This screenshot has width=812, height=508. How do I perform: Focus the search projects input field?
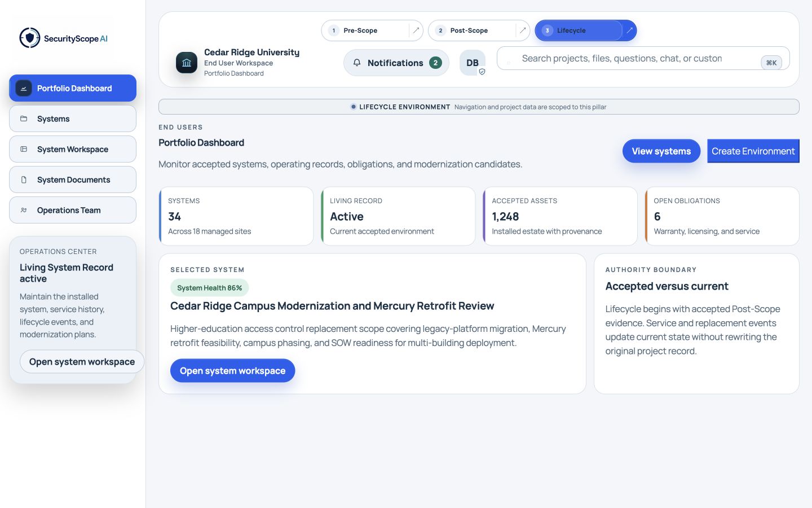[x=643, y=58]
